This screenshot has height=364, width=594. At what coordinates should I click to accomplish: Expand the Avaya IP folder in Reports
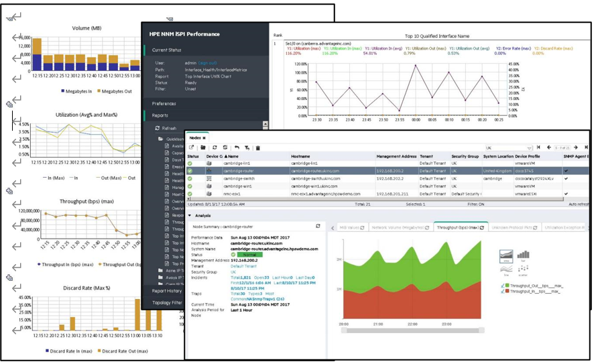pyautogui.click(x=161, y=278)
